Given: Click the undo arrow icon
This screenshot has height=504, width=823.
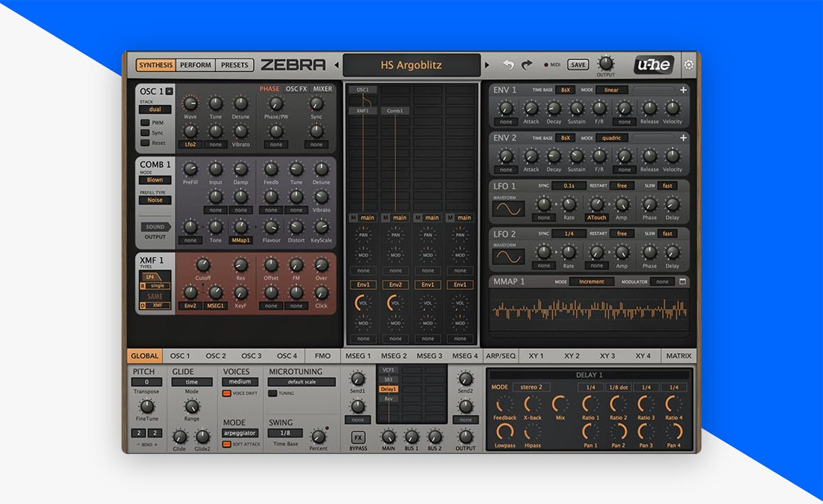Looking at the screenshot, I should click(508, 65).
